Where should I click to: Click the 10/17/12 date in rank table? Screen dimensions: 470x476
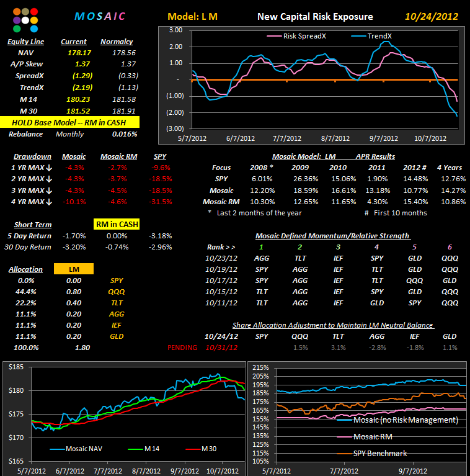point(221,281)
